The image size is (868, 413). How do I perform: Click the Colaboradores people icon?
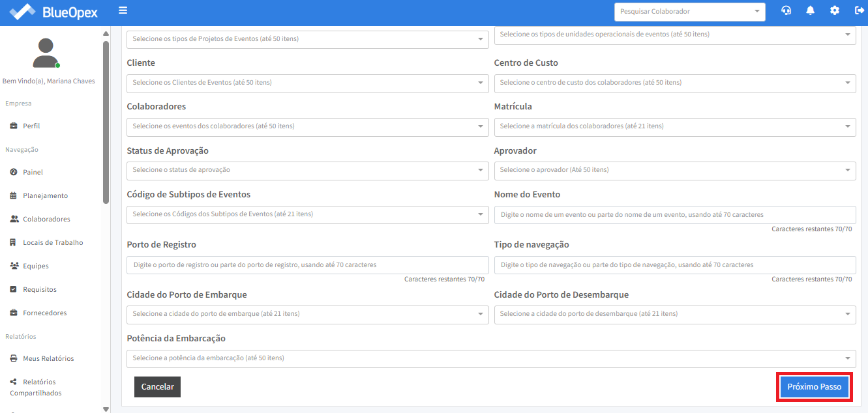tap(14, 219)
